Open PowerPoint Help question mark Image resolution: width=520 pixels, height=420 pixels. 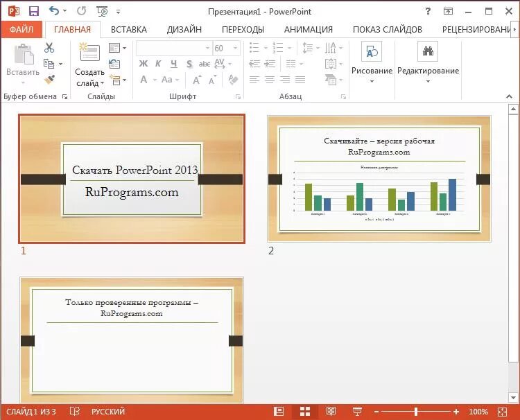click(x=428, y=11)
